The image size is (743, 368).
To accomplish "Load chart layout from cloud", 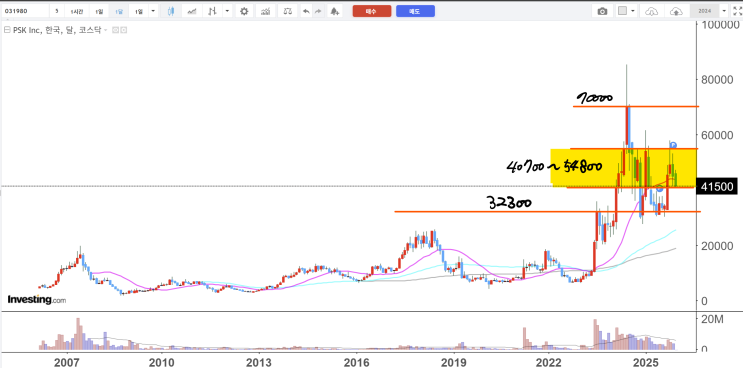I will pyautogui.click(x=652, y=11).
